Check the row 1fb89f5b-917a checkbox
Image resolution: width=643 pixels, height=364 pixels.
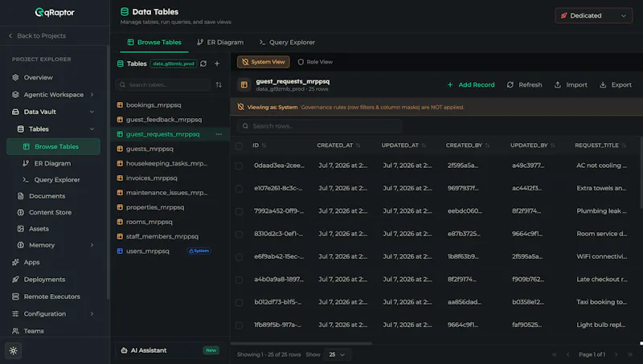click(239, 325)
